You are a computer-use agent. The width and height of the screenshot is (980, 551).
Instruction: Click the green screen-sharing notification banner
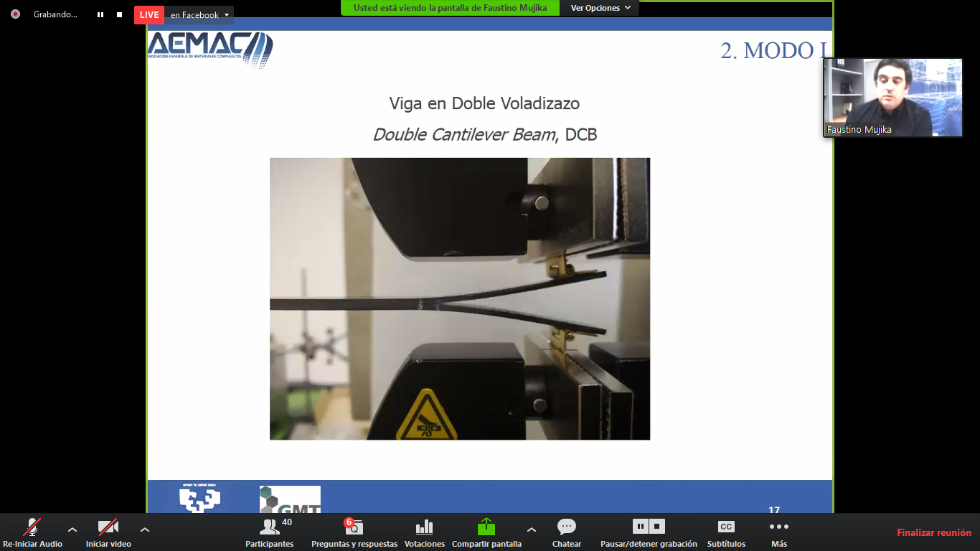451,8
